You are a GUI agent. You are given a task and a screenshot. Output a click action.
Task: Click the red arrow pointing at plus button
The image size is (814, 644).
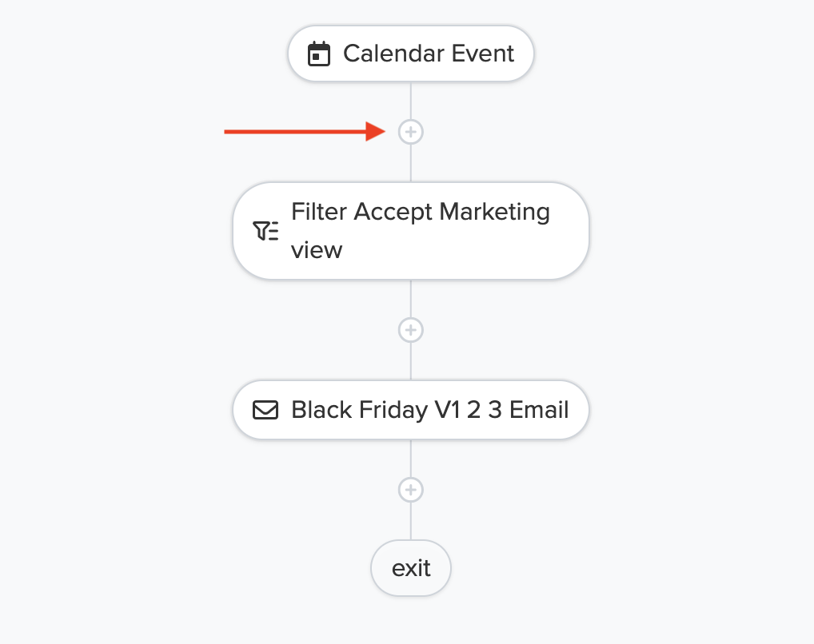(305, 132)
